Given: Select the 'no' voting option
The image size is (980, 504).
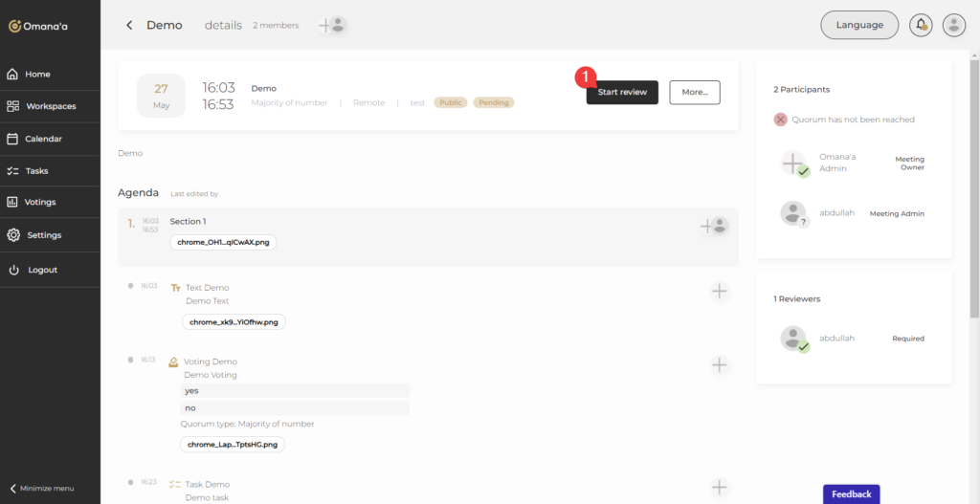Looking at the screenshot, I should [295, 407].
